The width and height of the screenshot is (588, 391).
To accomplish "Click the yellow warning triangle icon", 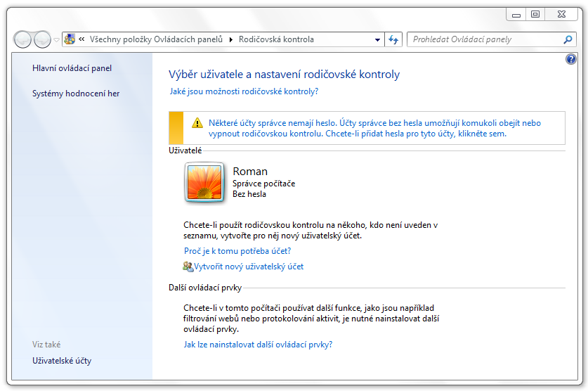I will [x=197, y=122].
